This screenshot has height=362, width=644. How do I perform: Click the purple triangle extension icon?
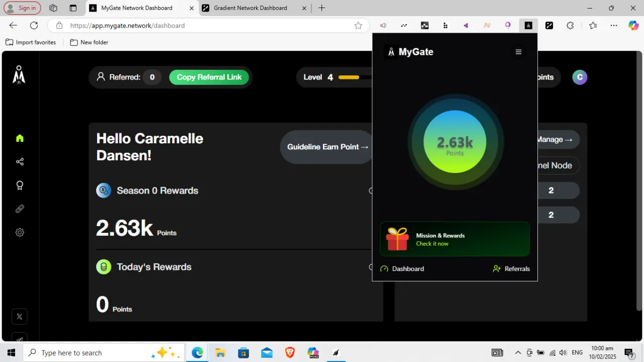[466, 26]
